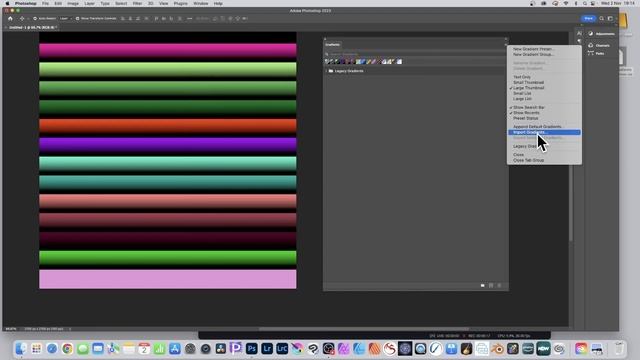640x360 pixels.
Task: Open Photoshop from the Dock
Action: click(252, 349)
